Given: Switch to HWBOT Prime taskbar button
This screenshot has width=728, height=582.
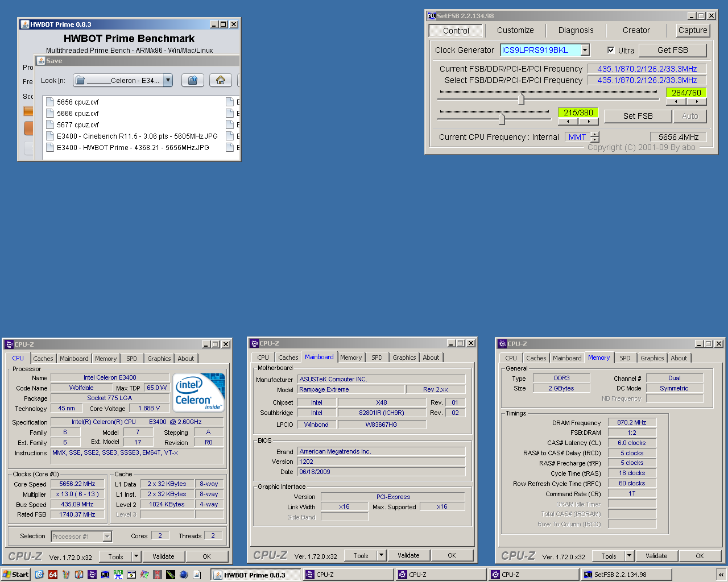Looking at the screenshot, I should [256, 575].
